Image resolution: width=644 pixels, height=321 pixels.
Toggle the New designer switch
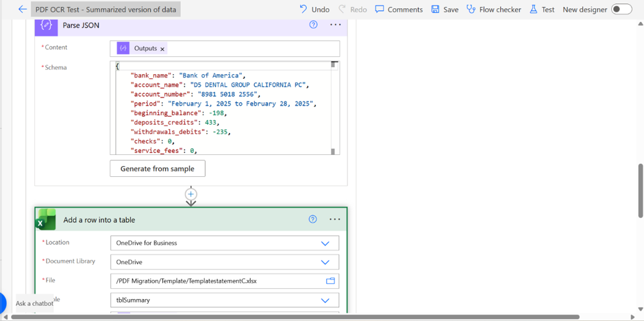[621, 9]
